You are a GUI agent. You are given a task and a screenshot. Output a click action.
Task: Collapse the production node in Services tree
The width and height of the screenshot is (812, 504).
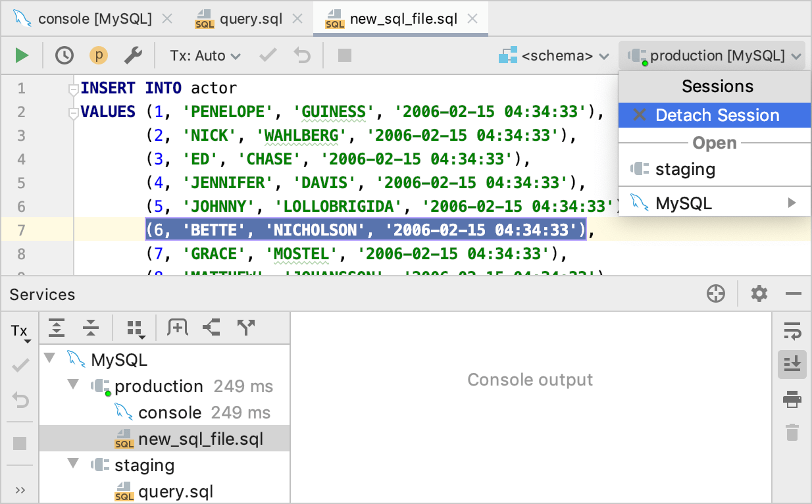(73, 386)
